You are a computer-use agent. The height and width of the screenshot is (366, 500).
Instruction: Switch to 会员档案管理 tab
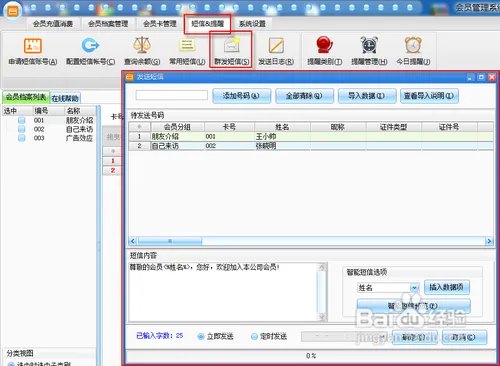pos(108,24)
